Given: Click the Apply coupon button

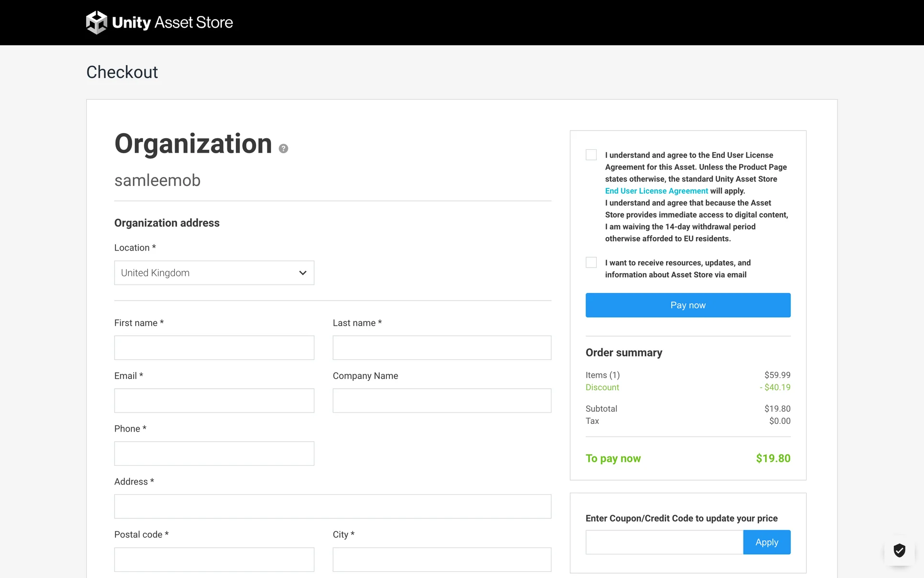Looking at the screenshot, I should point(766,542).
